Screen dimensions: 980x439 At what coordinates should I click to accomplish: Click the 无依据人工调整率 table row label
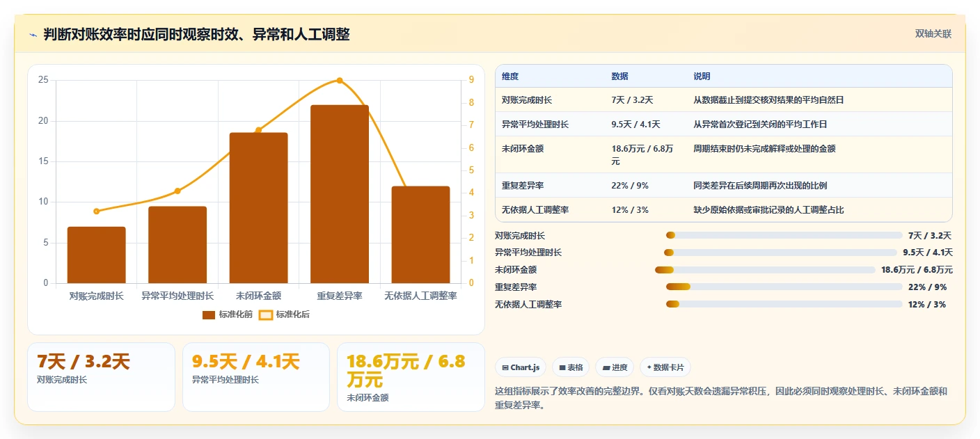(x=535, y=210)
